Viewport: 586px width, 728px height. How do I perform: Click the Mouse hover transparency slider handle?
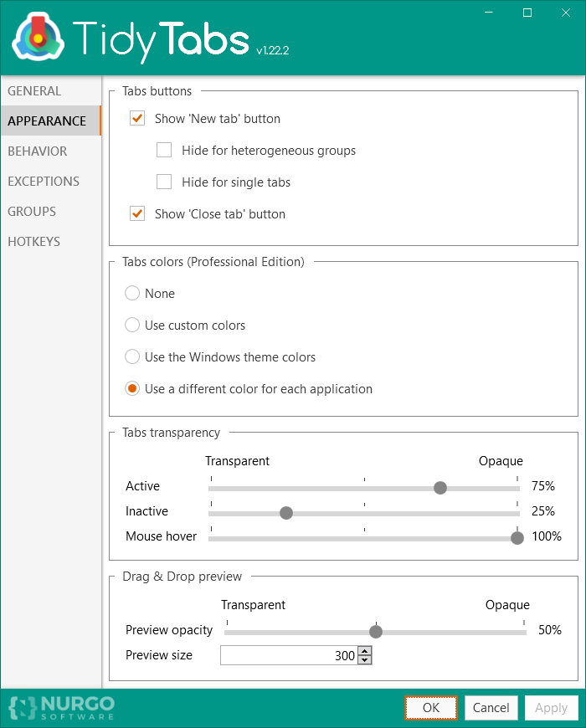517,538
